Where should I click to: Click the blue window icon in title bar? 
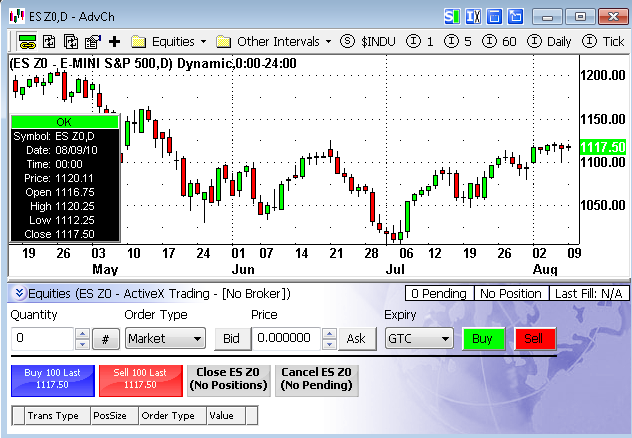[494, 17]
